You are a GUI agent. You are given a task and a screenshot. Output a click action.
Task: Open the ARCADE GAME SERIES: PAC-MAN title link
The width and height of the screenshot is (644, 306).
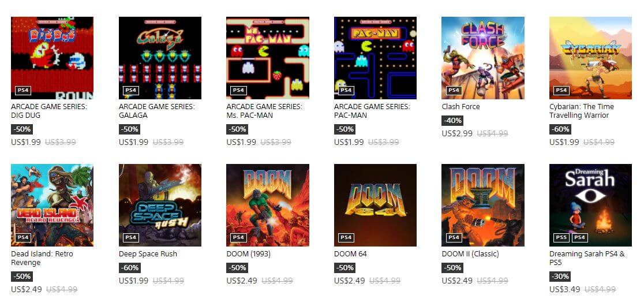click(372, 111)
